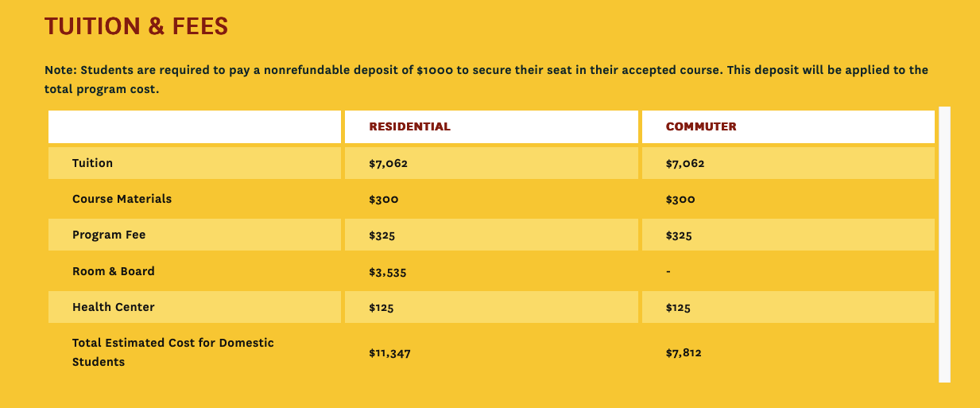Viewport: 980px width, 408px height.
Task: Click the Room & Board row label
Action: tap(114, 271)
